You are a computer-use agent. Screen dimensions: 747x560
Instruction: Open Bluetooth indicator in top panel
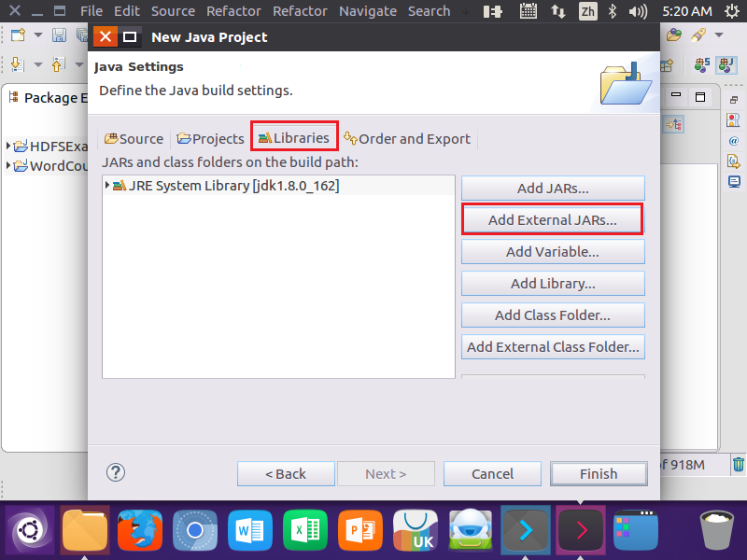coord(613,11)
